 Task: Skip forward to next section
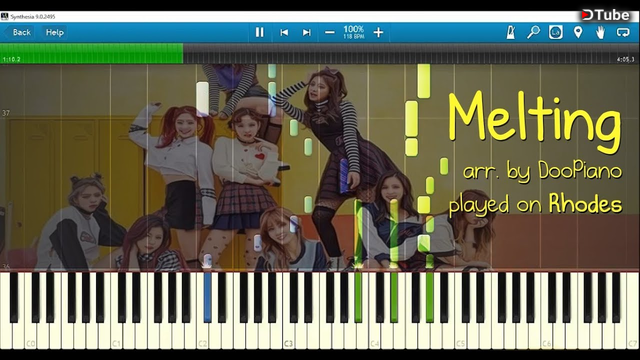pos(307,32)
